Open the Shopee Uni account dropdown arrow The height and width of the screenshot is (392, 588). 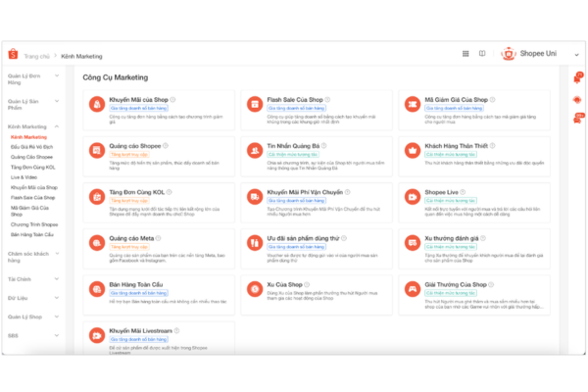point(576,55)
